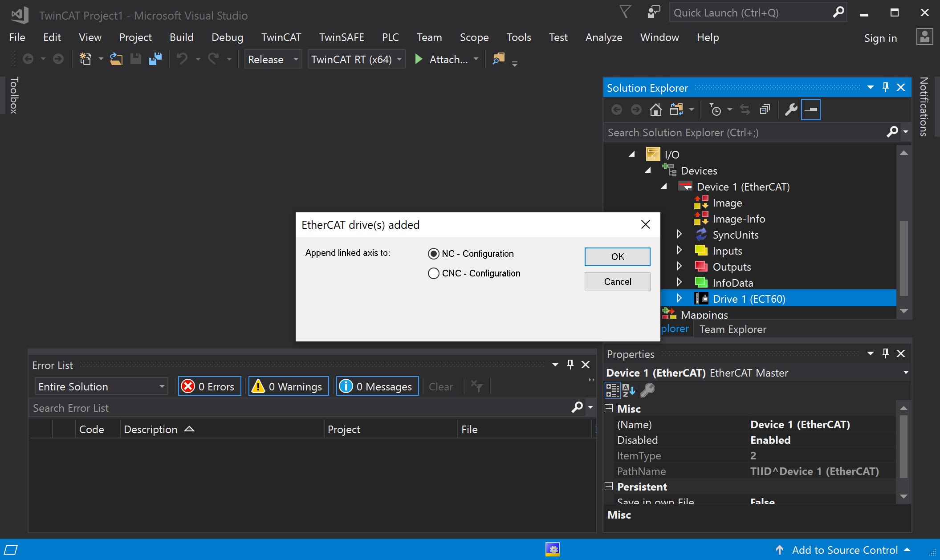Open the PLC menu
940x560 pixels.
click(390, 37)
